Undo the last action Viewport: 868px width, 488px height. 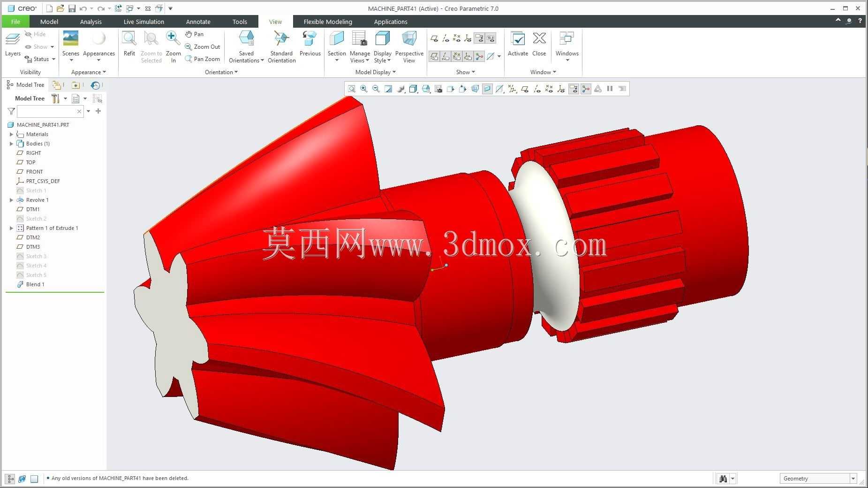(83, 8)
